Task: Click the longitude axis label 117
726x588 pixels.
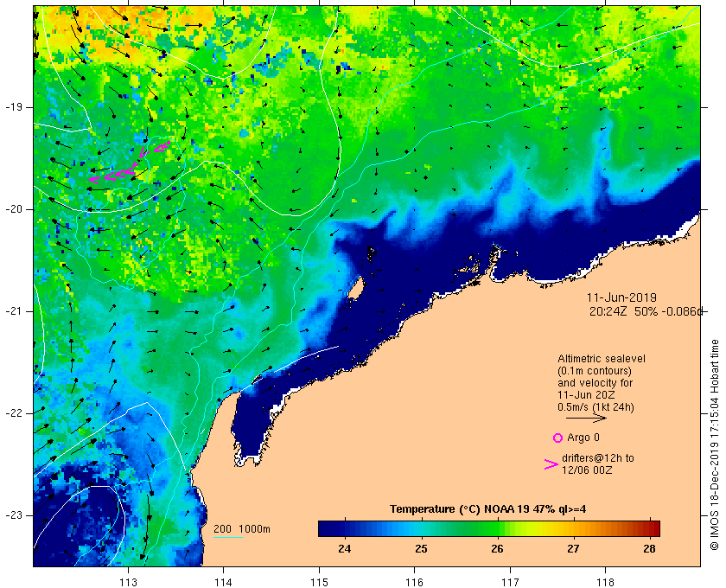Action: click(x=510, y=583)
